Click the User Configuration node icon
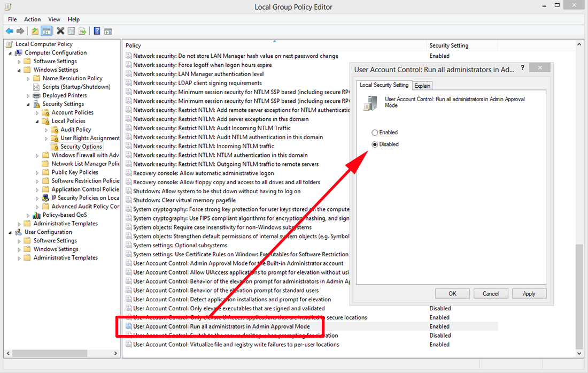The width and height of the screenshot is (588, 373). tap(18, 232)
